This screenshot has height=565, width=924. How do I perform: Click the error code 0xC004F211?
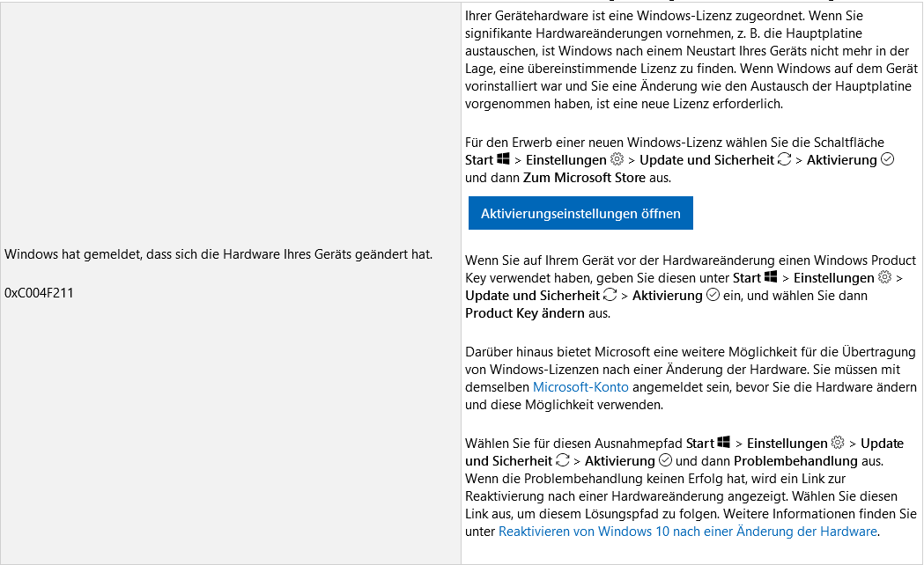39,293
